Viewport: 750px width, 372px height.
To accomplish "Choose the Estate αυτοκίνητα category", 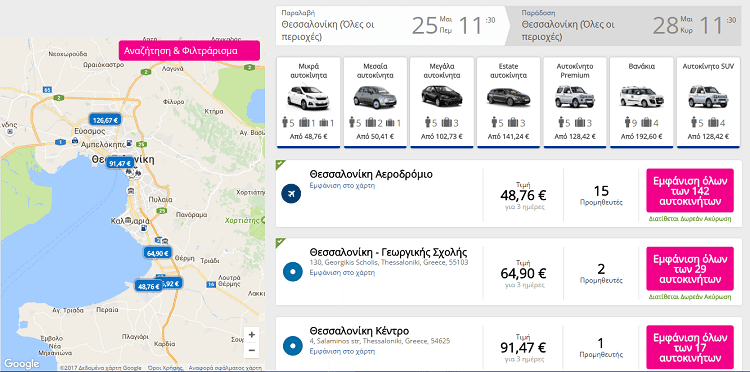I will [508, 102].
